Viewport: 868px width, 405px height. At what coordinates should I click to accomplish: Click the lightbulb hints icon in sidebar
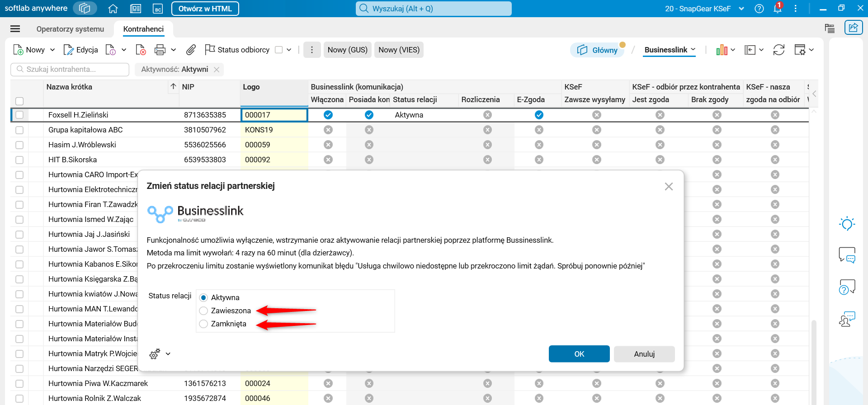[847, 224]
